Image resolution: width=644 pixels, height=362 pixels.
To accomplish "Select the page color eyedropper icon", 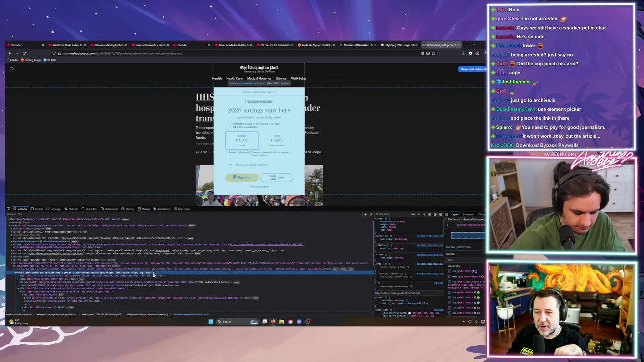I will pyautogui.click(x=371, y=214).
